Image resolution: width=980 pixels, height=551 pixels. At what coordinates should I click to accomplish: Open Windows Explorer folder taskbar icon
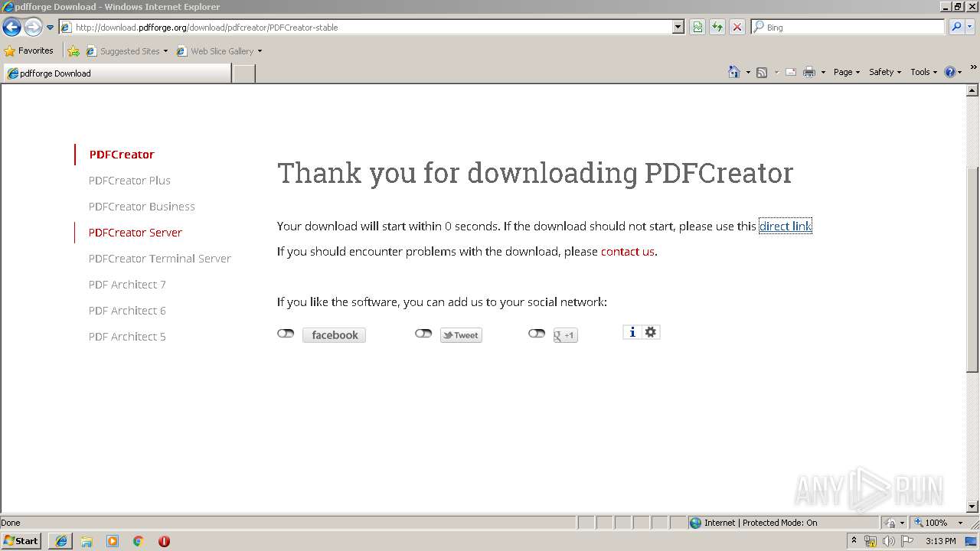pyautogui.click(x=87, y=541)
